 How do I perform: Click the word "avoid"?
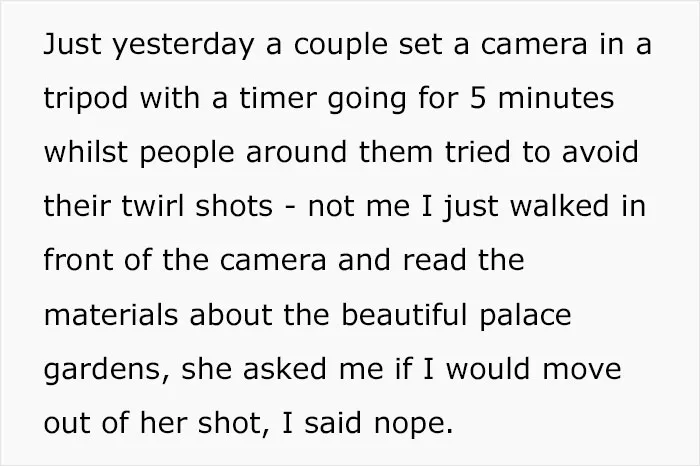pos(600,152)
